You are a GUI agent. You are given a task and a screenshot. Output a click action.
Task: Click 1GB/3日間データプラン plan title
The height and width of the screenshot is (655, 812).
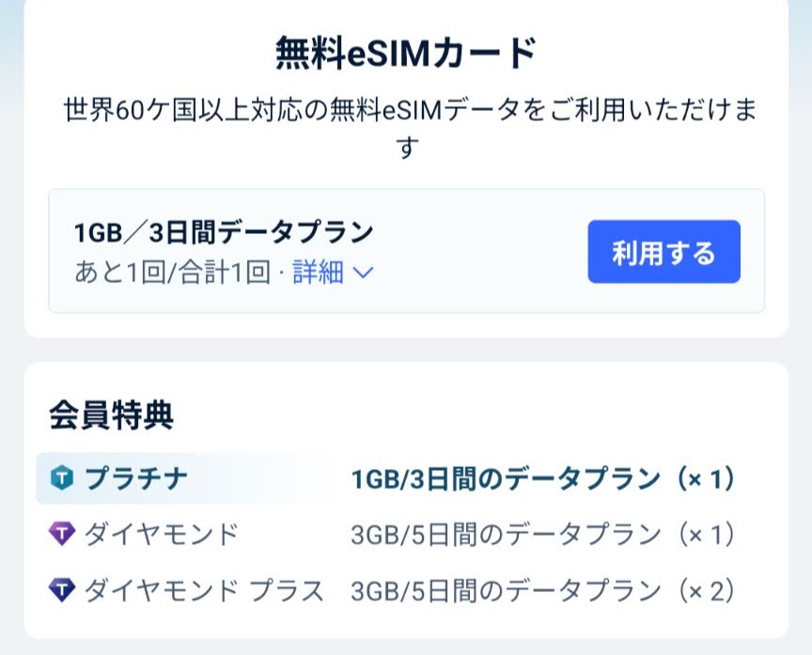pyautogui.click(x=224, y=232)
